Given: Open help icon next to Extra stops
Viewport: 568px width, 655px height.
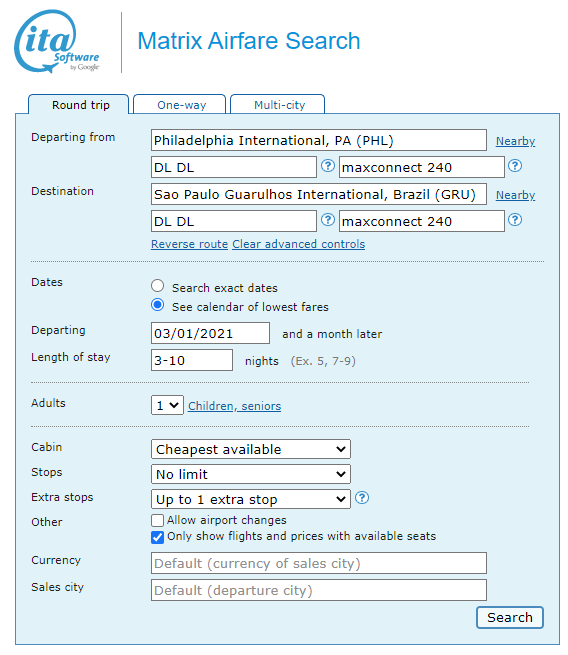Looking at the screenshot, I should pos(362,498).
